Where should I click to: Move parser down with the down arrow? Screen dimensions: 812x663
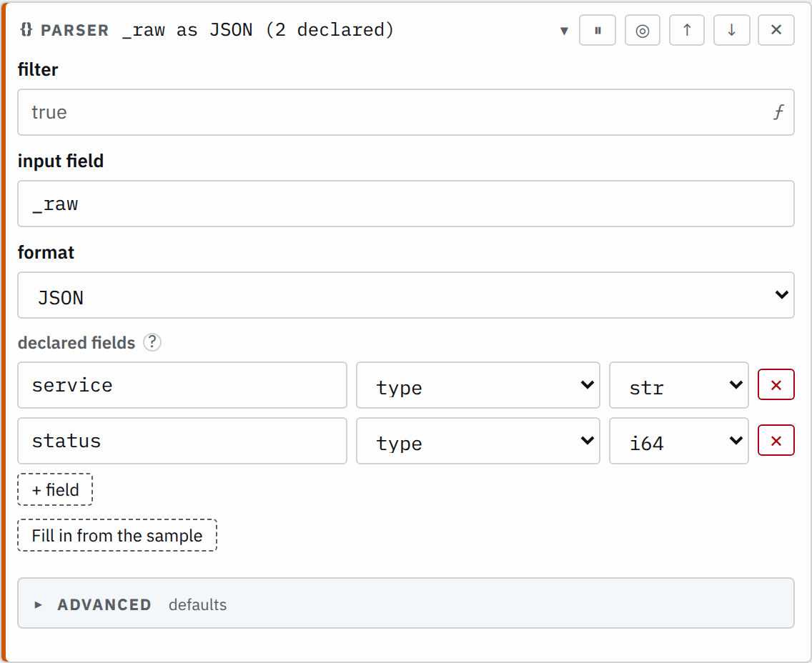(x=731, y=31)
